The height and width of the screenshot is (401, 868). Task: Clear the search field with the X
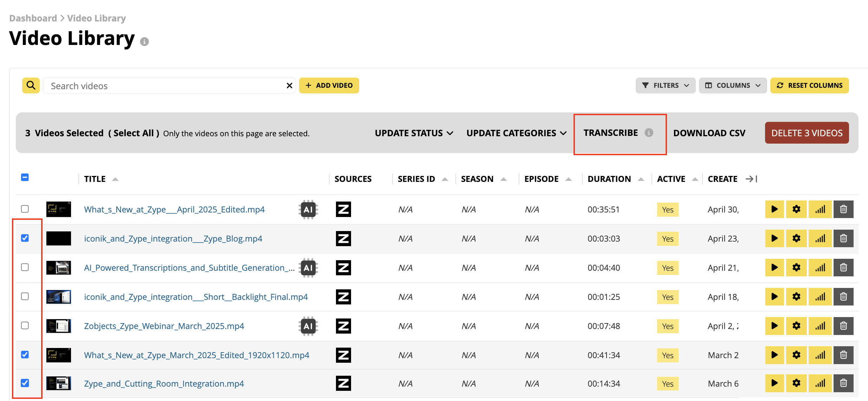point(289,86)
